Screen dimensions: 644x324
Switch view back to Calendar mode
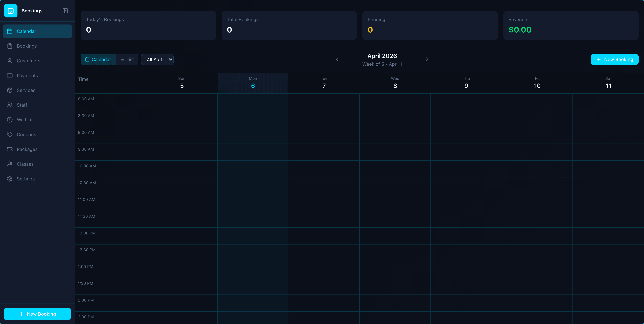click(98, 59)
